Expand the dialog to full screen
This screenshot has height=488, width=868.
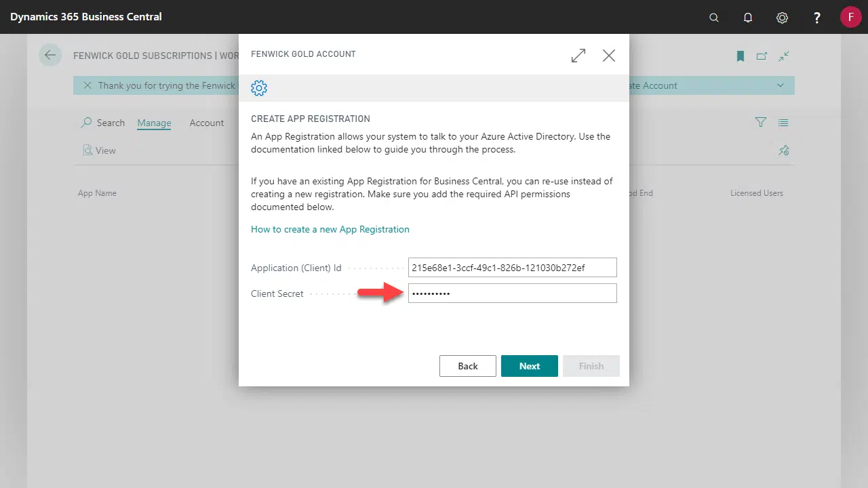click(578, 56)
